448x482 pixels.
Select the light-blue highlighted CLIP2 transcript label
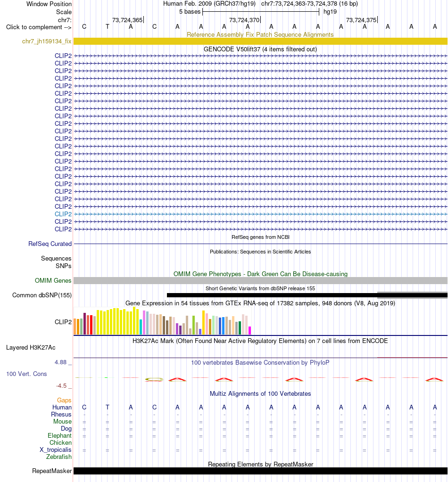tap(63, 214)
